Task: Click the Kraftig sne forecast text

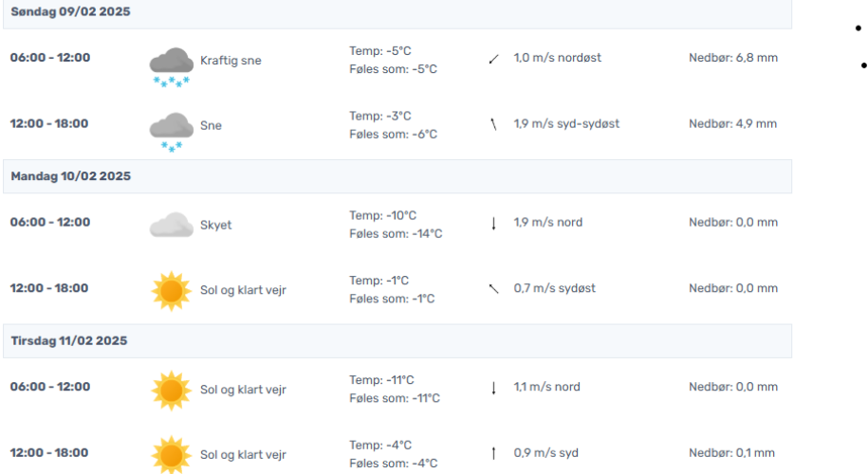Action: 231,61
